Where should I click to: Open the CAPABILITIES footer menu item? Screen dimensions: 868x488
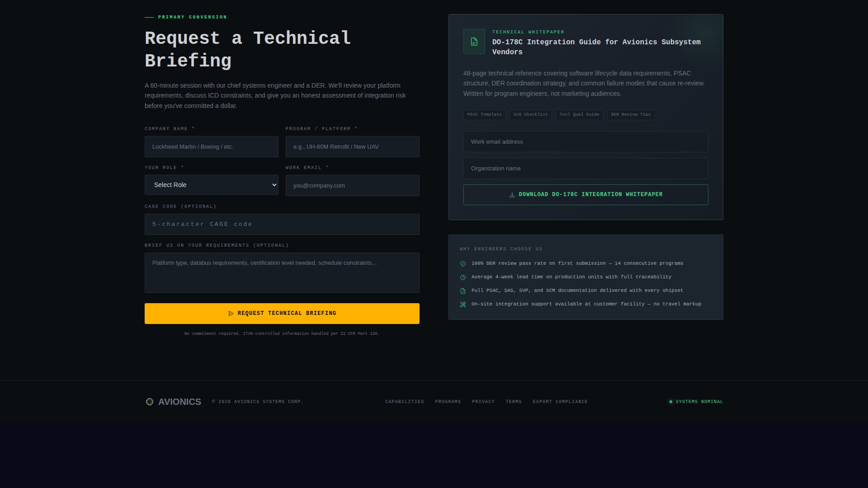[x=405, y=401]
